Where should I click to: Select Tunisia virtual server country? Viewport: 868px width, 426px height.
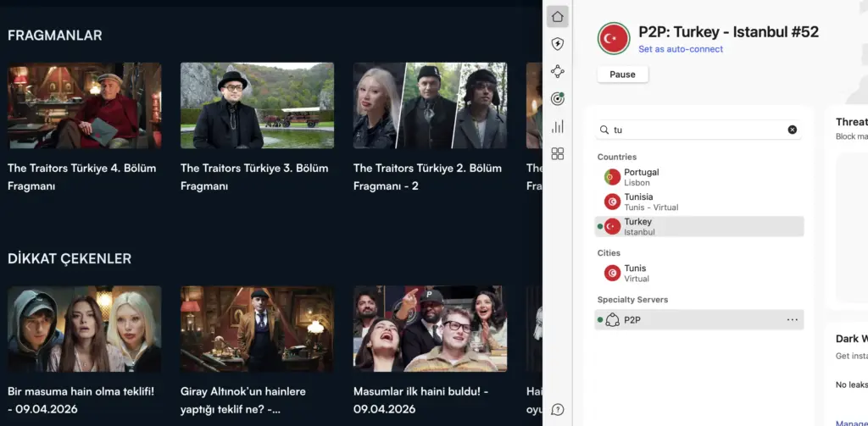[641, 202]
